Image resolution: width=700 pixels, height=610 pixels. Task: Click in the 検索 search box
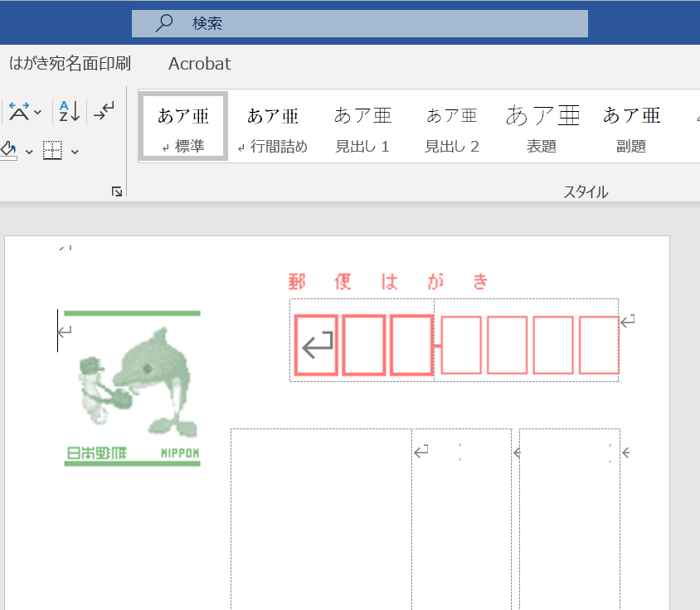click(x=373, y=24)
